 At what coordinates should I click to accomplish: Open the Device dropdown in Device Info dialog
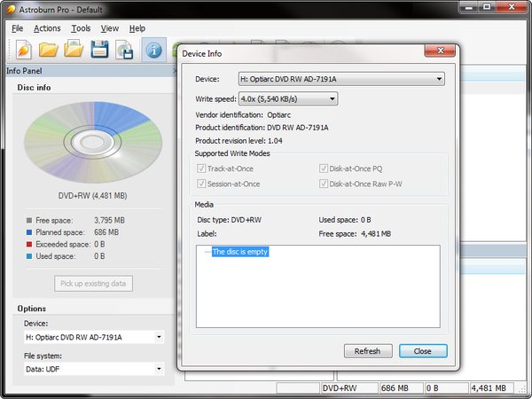pos(341,79)
